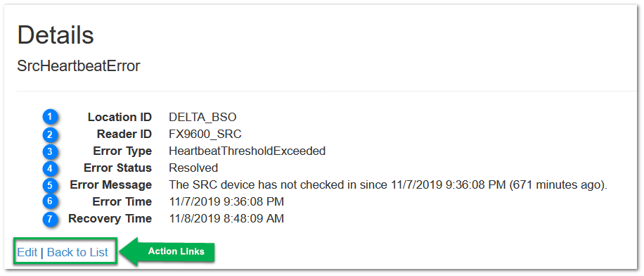Click the number 3 badge beside Error Type
This screenshot has width=644, height=276.
tap(50, 151)
